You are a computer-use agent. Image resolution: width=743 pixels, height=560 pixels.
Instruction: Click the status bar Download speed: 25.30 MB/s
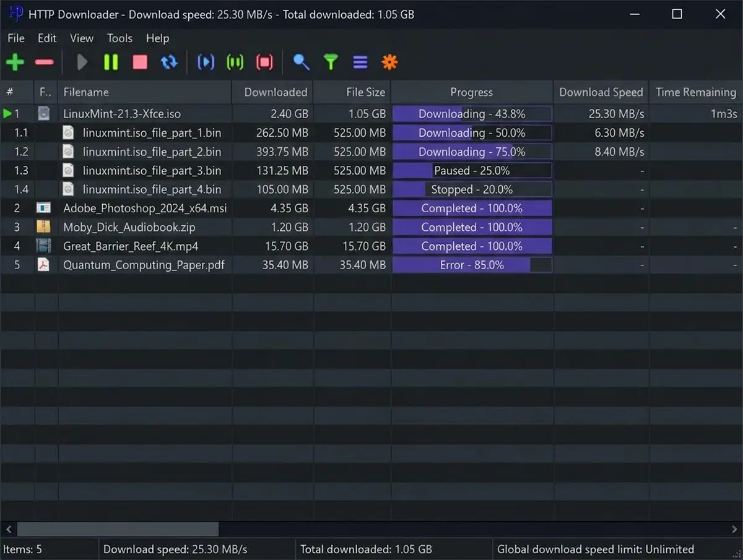tap(175, 549)
